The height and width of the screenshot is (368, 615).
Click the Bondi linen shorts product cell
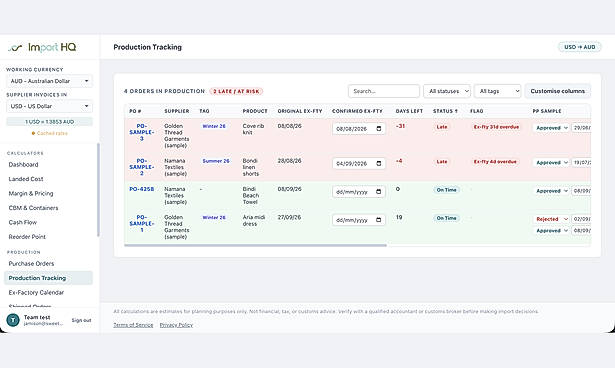(251, 167)
